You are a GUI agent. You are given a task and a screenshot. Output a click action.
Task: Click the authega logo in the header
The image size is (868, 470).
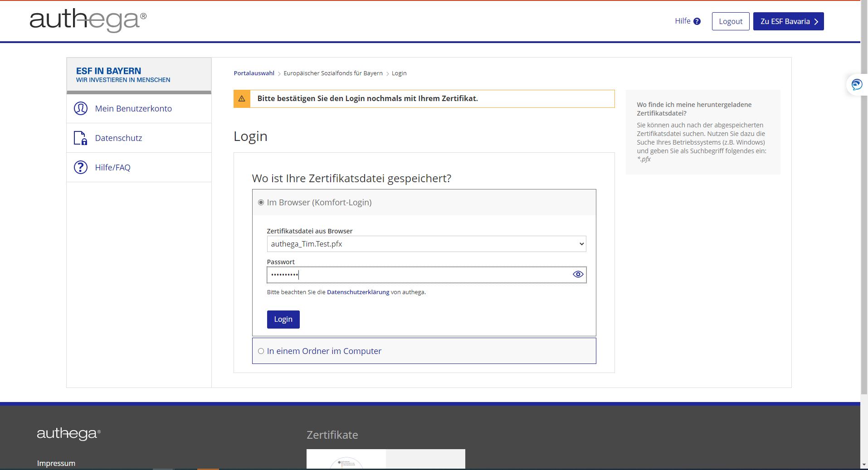[x=88, y=20]
